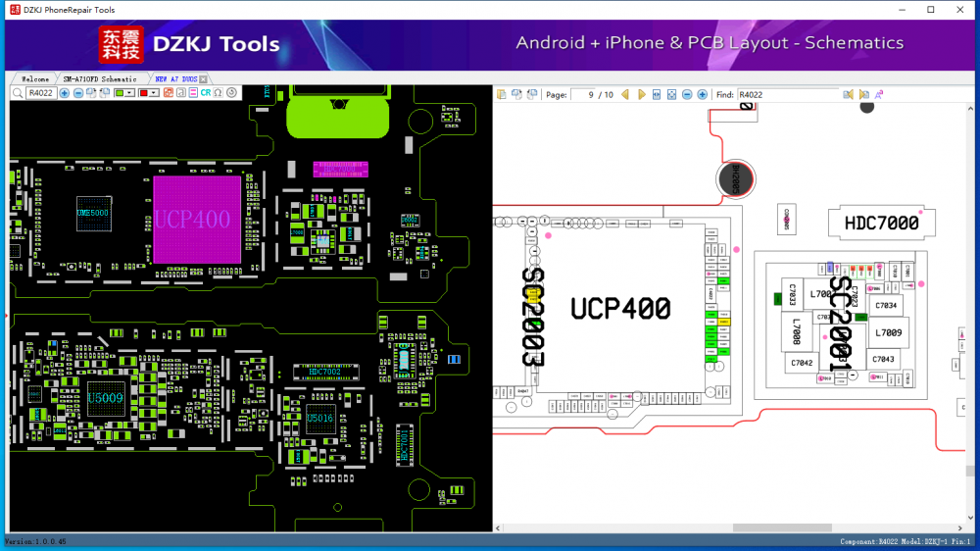
Task: Select the UCP400 chip on the PCB layout
Action: click(x=196, y=220)
